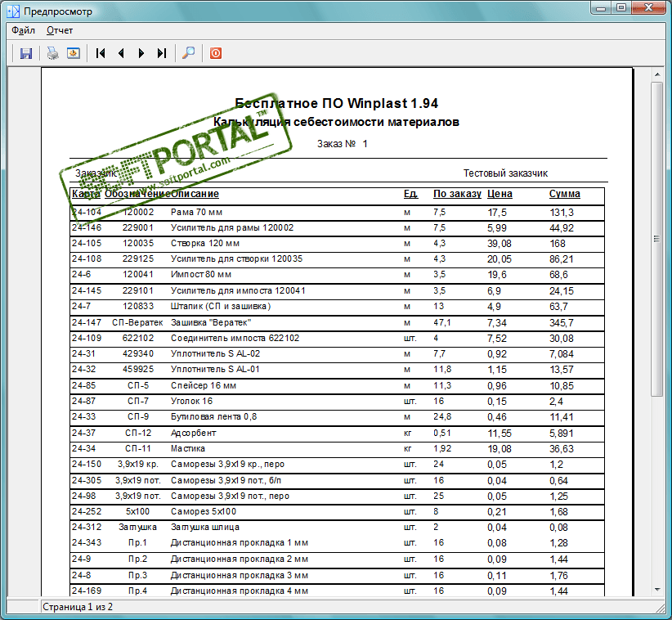Viewport: 672px width, 620px height.
Task: Click price value 19,08 for Мастика
Action: tap(500, 449)
